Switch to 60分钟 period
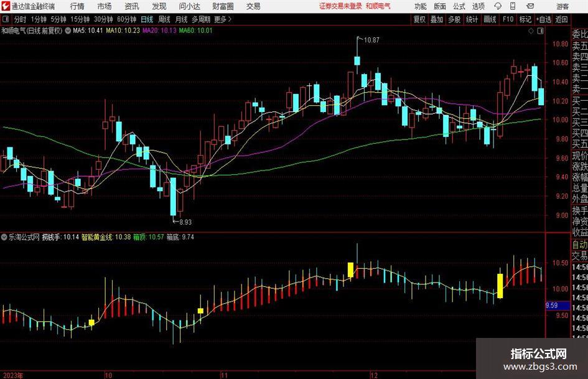The height and width of the screenshot is (379, 588). (126, 19)
